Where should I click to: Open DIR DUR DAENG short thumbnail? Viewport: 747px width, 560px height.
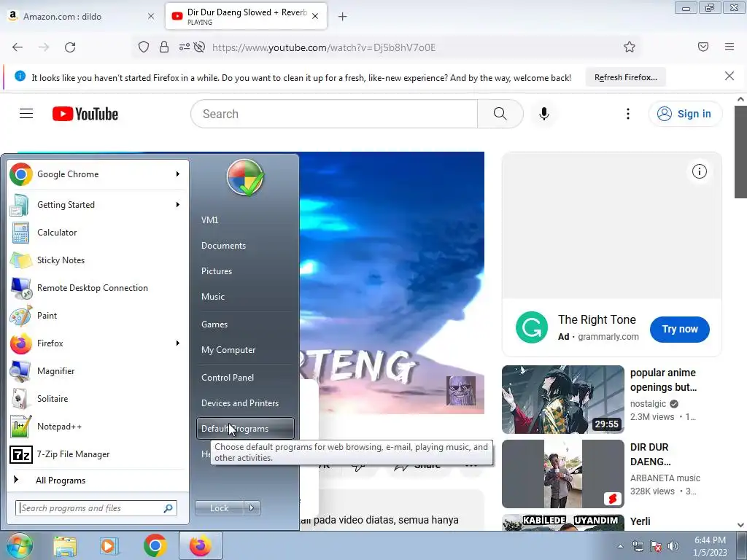[563, 474]
